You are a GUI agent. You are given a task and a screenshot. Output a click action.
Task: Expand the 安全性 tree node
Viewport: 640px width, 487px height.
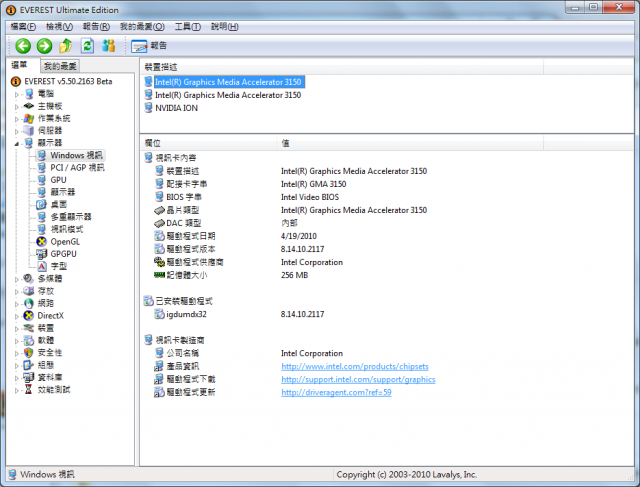coord(17,353)
